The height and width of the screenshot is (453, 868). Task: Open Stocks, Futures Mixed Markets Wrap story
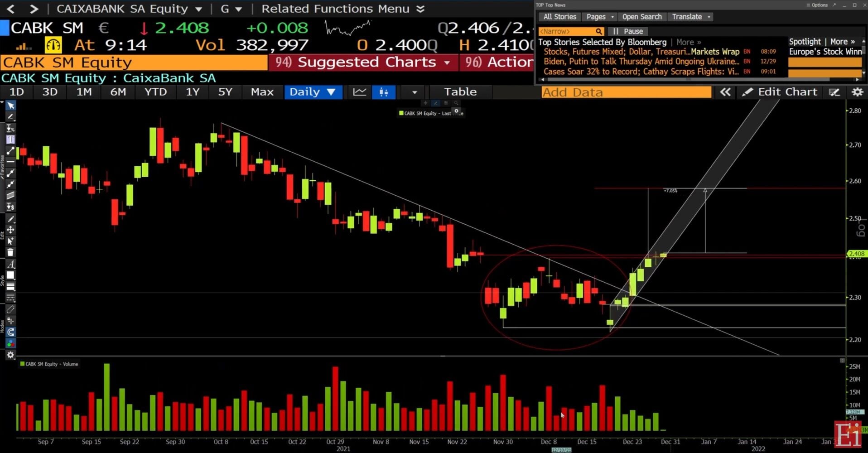coord(641,52)
